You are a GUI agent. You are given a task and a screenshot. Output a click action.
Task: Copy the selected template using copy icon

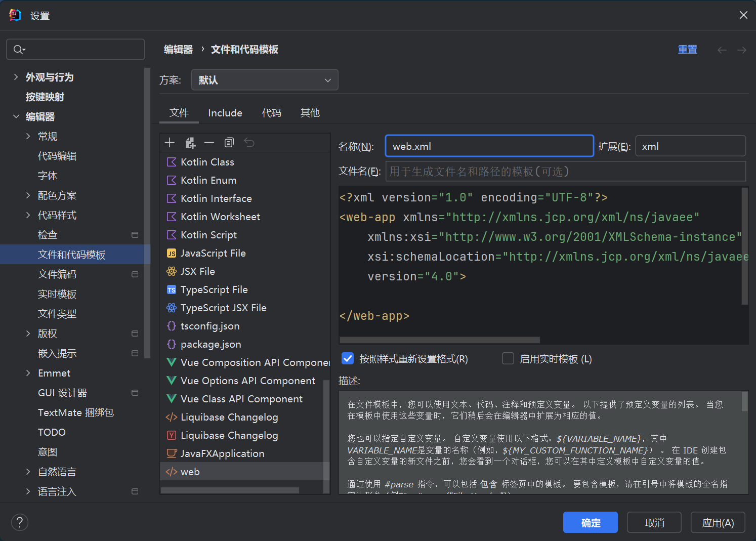click(x=229, y=143)
